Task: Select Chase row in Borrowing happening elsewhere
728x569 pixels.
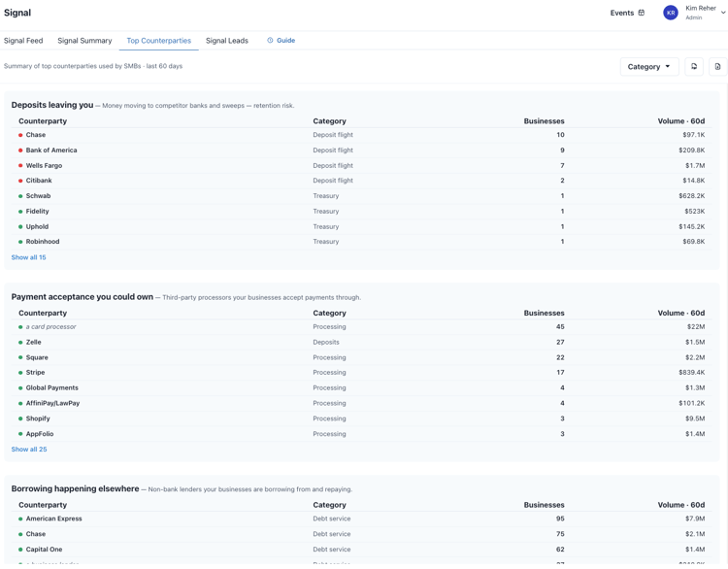Action: point(361,534)
